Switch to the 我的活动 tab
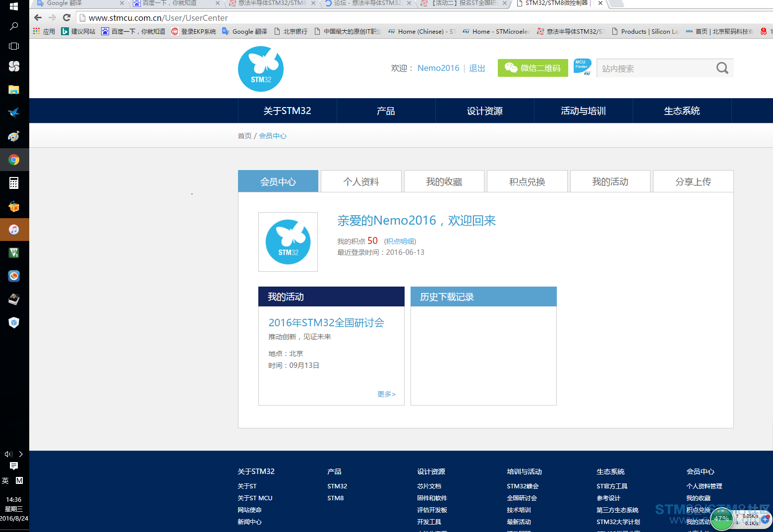Viewport: 773px width, 532px height. [x=610, y=181]
